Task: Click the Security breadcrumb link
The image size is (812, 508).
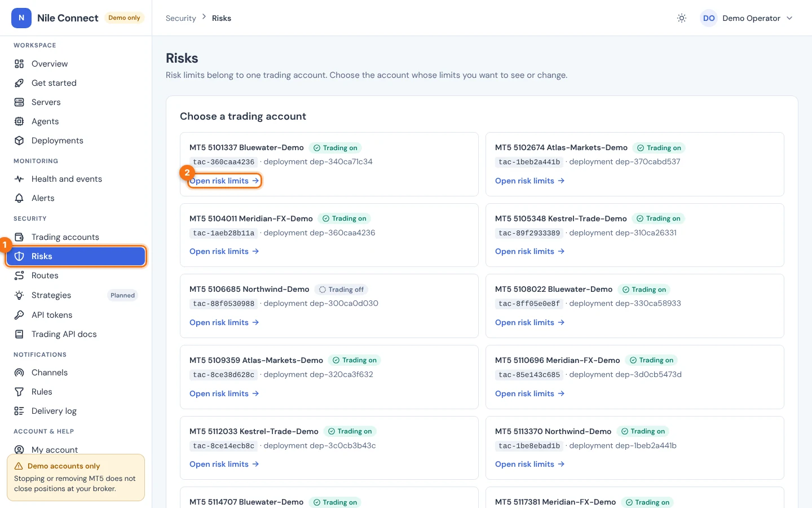Action: pyautogui.click(x=181, y=18)
